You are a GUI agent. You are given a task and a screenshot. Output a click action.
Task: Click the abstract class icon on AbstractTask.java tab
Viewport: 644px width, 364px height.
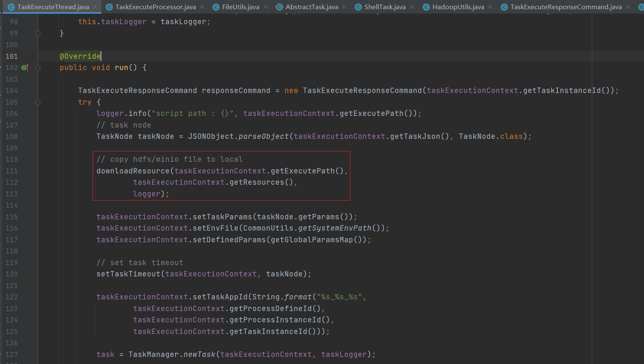(279, 7)
